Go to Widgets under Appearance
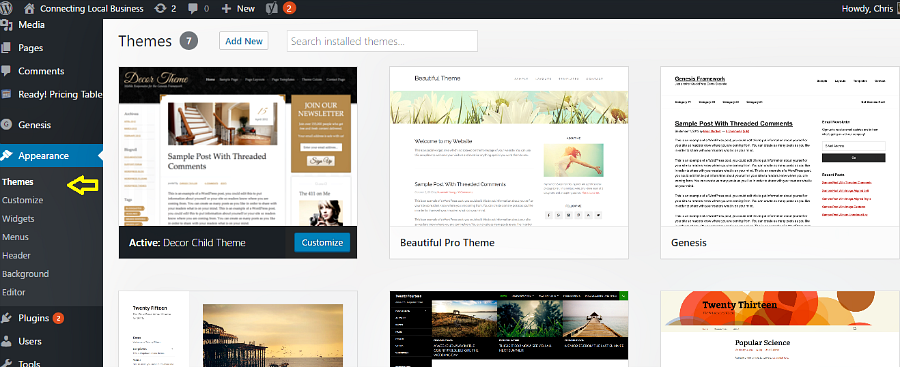Image resolution: width=900 pixels, height=367 pixels. click(x=18, y=218)
